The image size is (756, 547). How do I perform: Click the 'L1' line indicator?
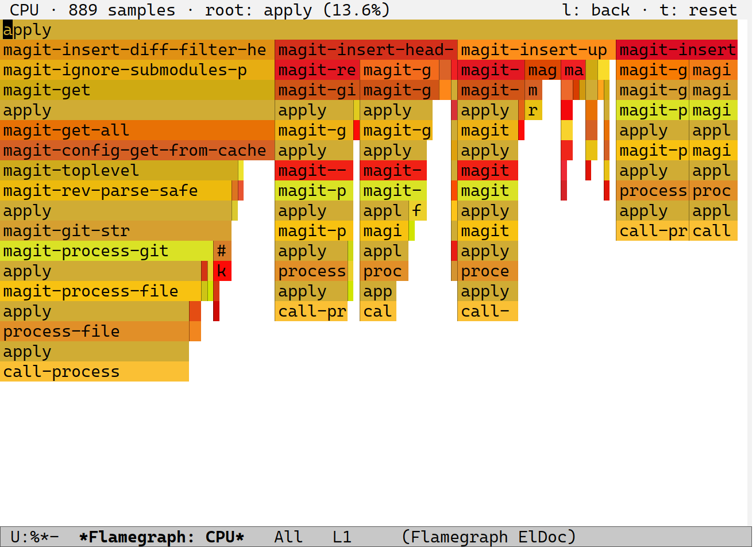[342, 537]
